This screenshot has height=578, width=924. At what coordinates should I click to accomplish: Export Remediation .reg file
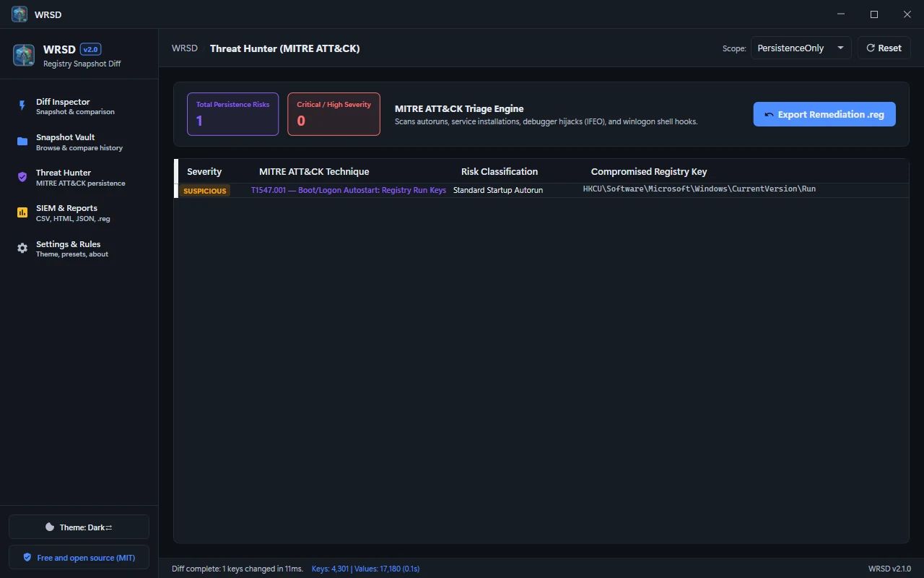(824, 114)
